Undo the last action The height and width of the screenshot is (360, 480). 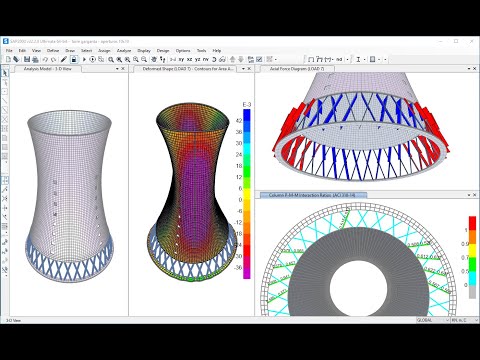click(45, 59)
